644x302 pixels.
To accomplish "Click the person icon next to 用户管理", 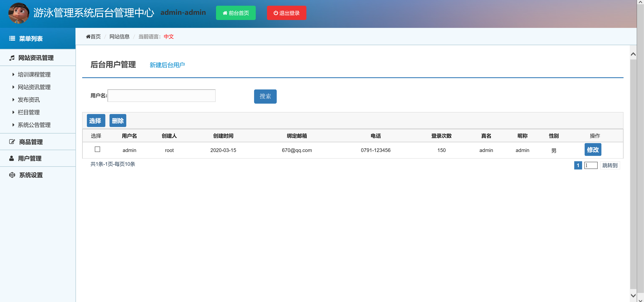I will [x=12, y=158].
